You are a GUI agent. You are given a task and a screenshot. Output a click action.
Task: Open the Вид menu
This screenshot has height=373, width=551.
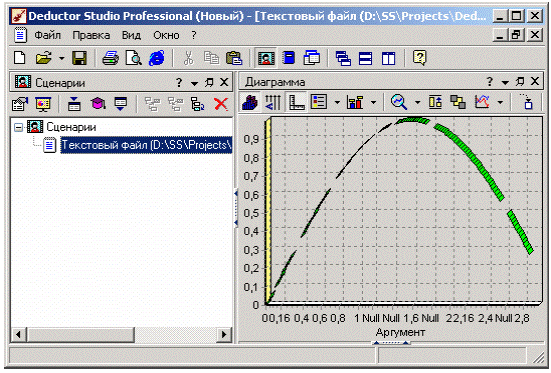pos(131,35)
